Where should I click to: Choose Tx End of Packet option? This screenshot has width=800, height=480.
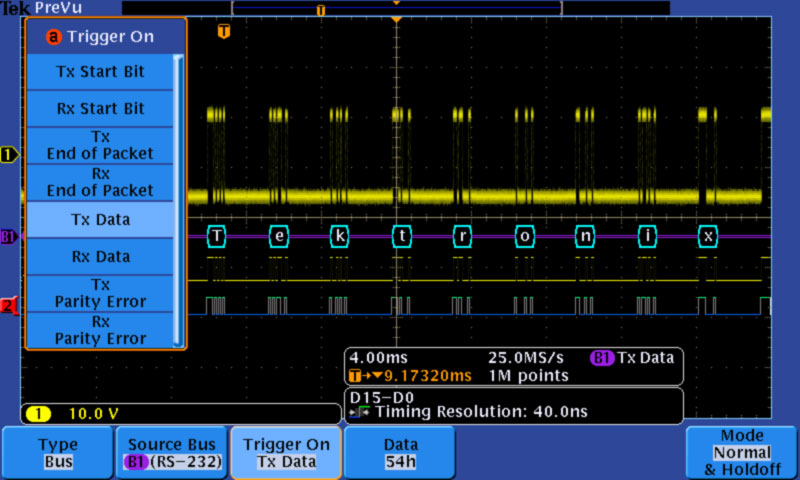100,145
